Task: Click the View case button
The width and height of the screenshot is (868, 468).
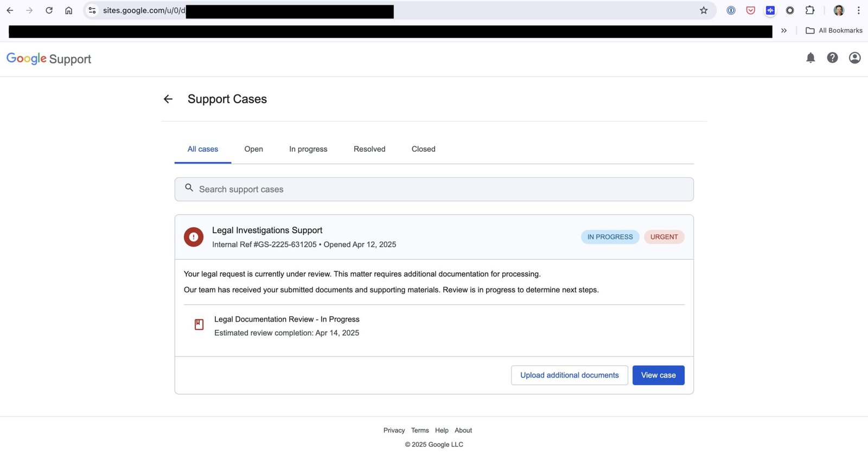Action: (658, 375)
